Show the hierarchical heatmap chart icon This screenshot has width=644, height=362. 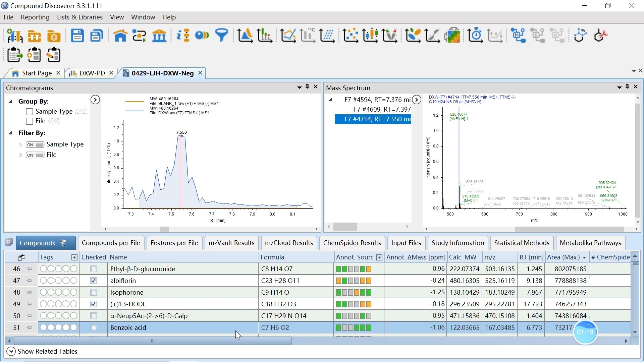point(452,36)
